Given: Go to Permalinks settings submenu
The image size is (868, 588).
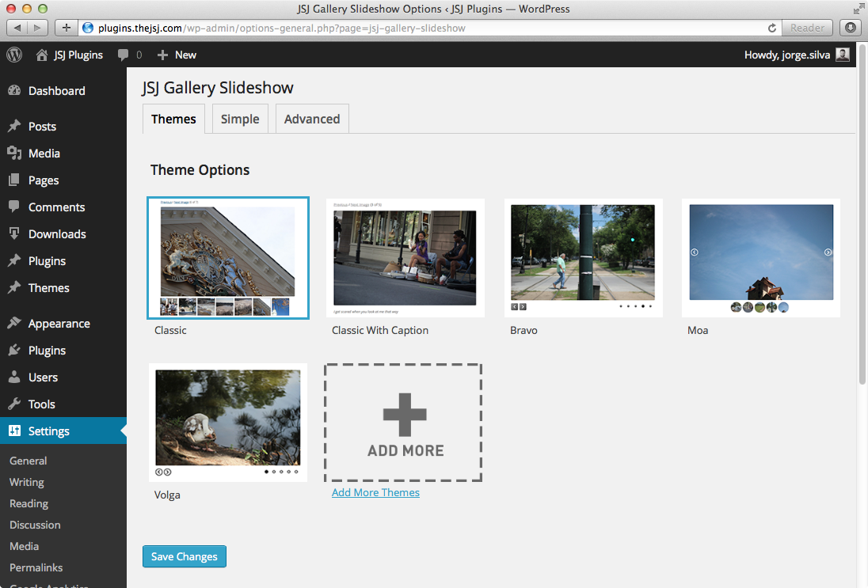Looking at the screenshot, I should (x=36, y=567).
